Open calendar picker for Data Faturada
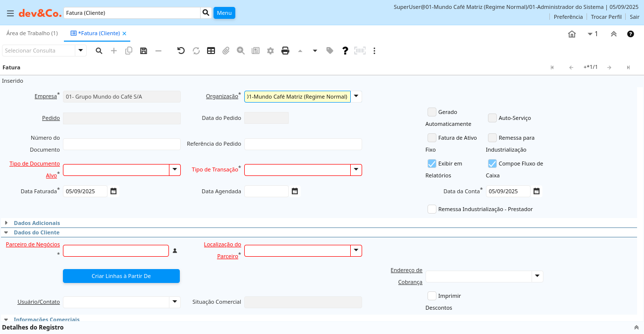 point(113,191)
